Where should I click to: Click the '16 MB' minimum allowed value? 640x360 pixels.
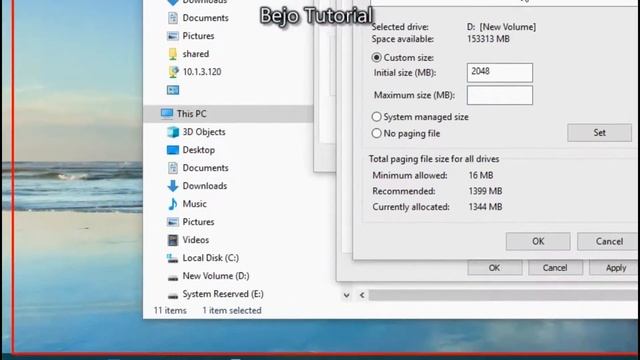(481, 176)
